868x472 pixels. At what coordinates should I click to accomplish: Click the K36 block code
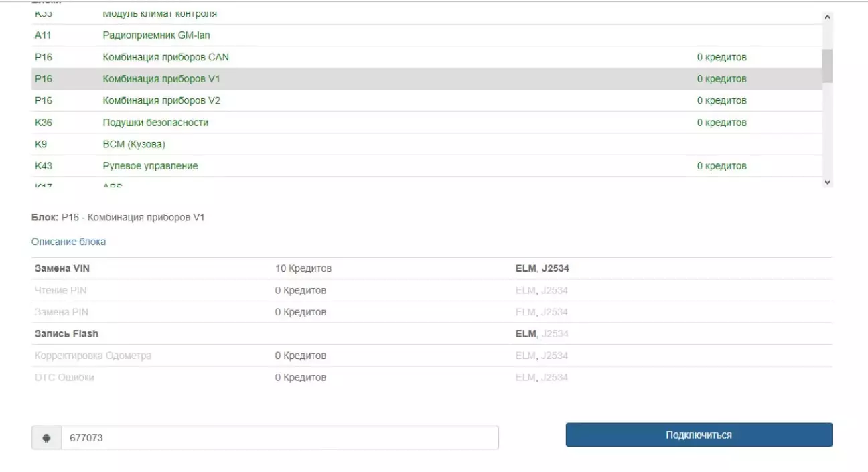44,123
